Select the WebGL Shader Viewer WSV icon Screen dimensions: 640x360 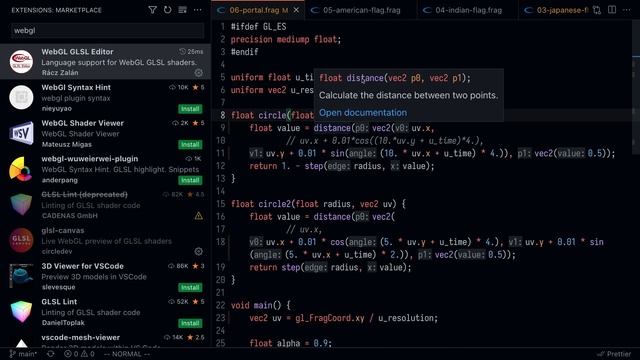point(21,133)
